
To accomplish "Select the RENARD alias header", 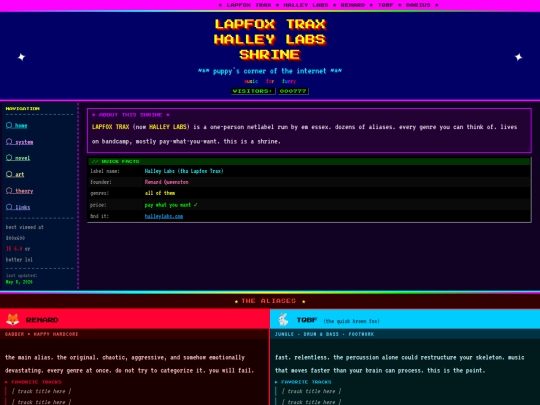I will pyautogui.click(x=134, y=319).
